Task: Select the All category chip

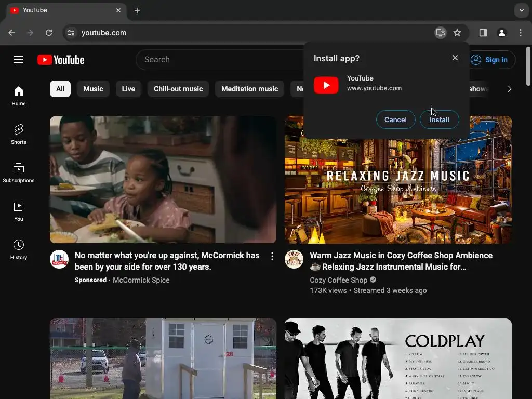Action: pos(60,89)
